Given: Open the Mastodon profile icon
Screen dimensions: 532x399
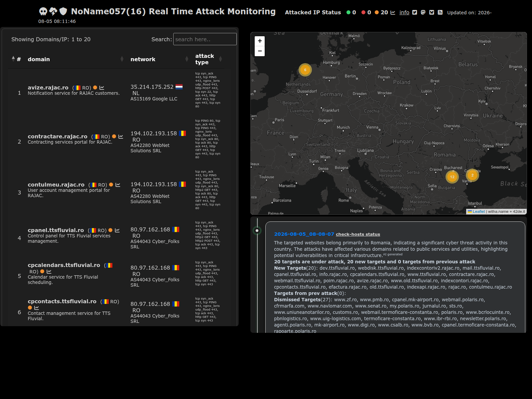Looking at the screenshot, I should tap(423, 13).
